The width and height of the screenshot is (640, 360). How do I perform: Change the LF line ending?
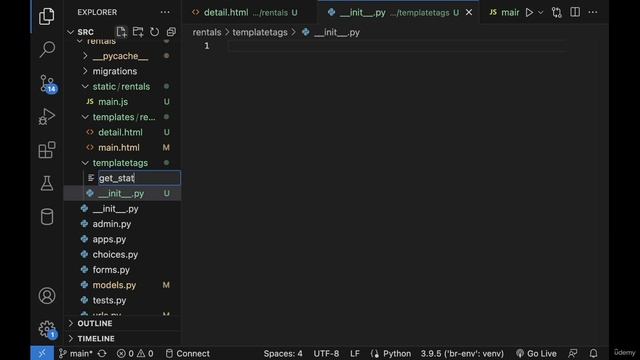(x=355, y=353)
